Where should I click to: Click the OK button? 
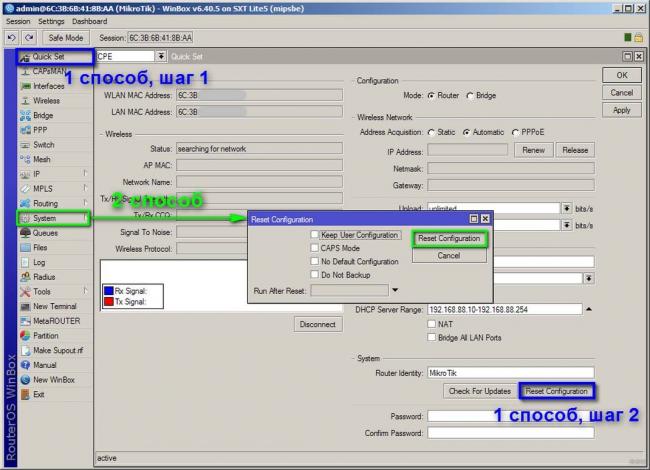[621, 75]
